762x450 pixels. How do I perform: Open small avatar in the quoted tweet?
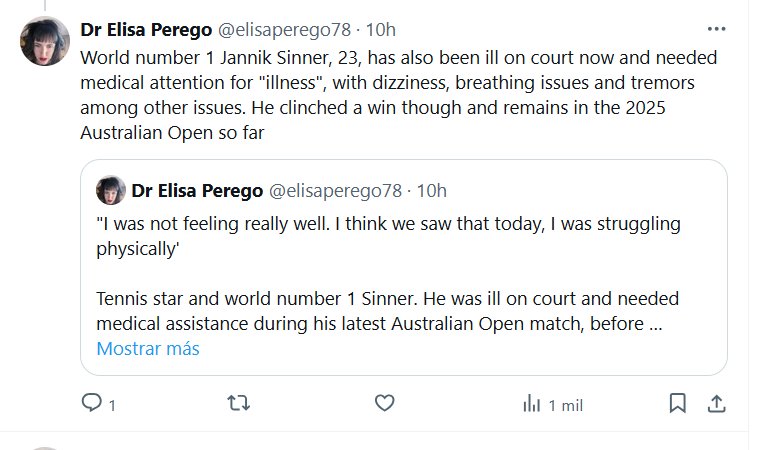[x=111, y=190]
